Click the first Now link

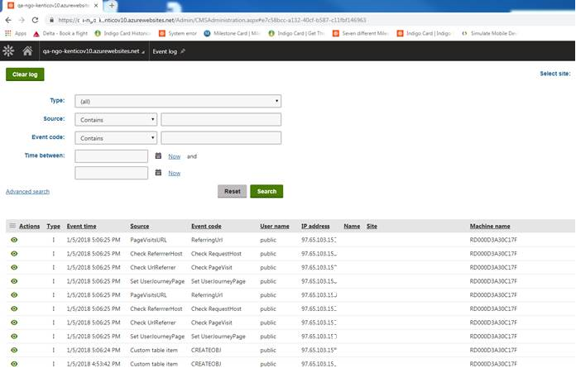coord(174,156)
